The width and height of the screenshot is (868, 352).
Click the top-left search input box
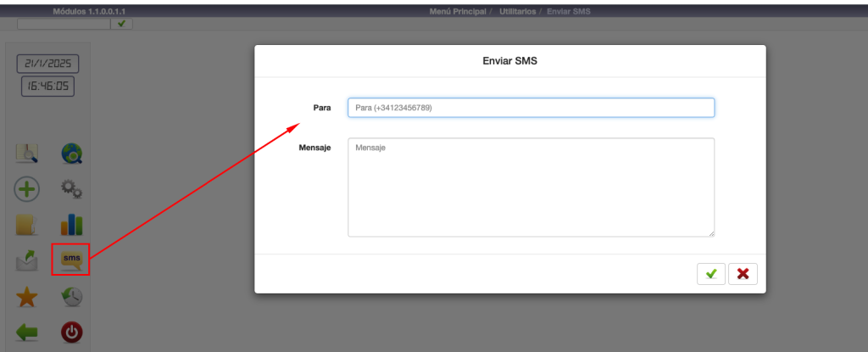click(x=64, y=23)
